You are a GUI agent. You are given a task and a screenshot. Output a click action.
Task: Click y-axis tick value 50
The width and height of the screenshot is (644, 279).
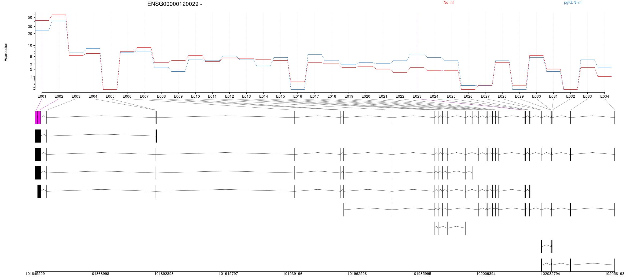pyautogui.click(x=30, y=18)
